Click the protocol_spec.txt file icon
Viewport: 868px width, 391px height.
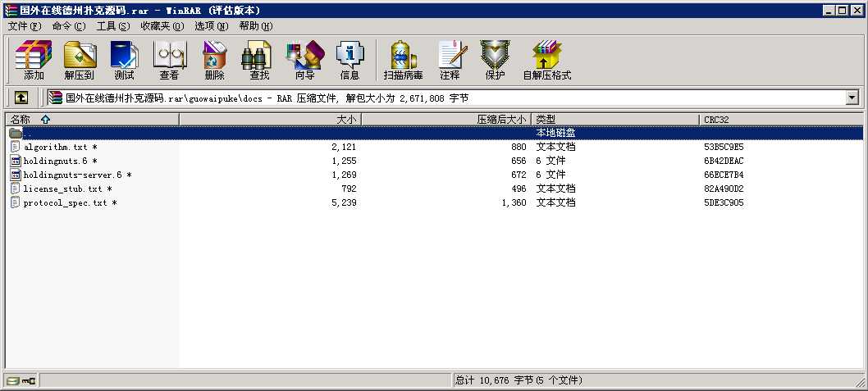16,202
